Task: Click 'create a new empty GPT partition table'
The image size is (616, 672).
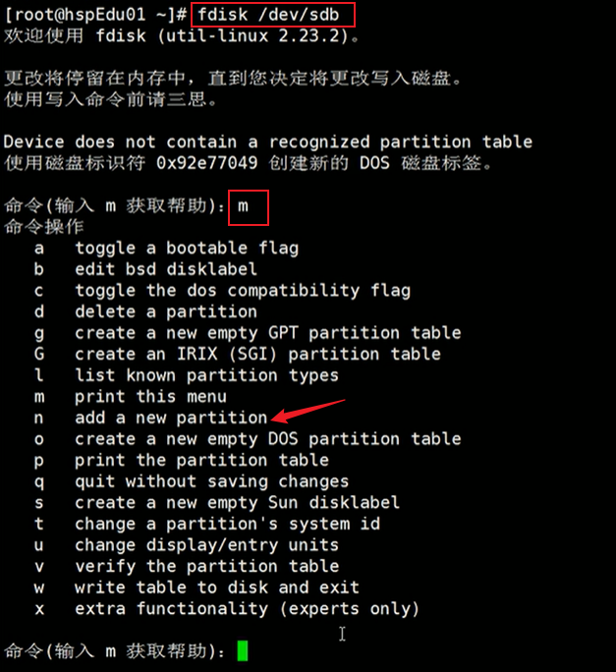Action: pyautogui.click(x=267, y=333)
